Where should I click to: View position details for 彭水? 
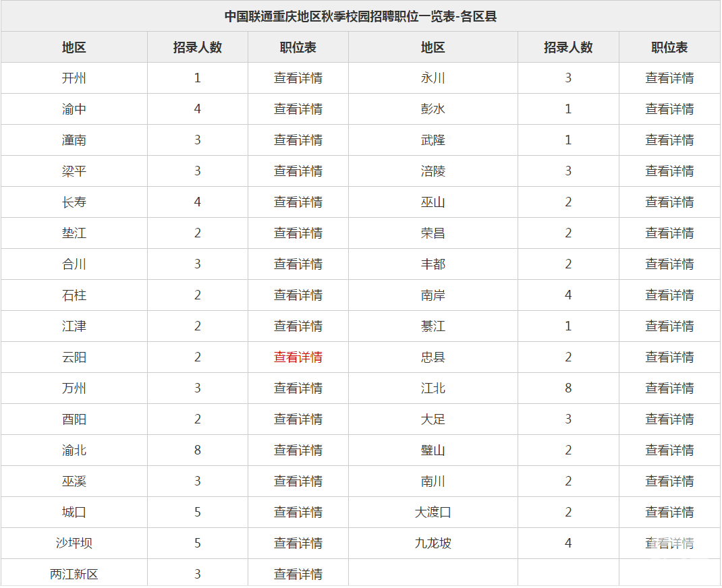[x=669, y=109]
